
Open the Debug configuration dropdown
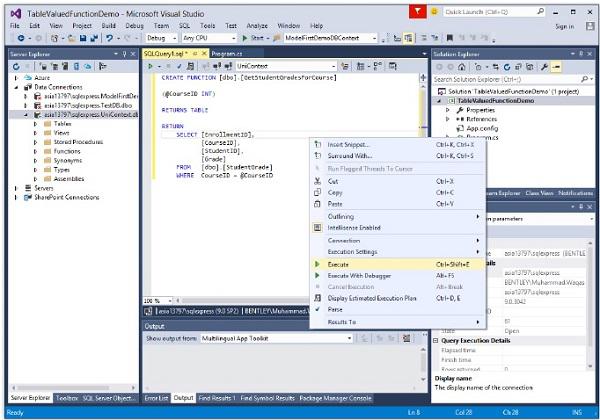(x=162, y=38)
